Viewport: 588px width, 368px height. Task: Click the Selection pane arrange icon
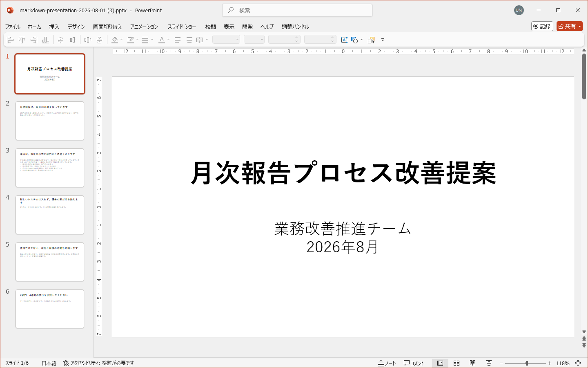click(x=371, y=40)
